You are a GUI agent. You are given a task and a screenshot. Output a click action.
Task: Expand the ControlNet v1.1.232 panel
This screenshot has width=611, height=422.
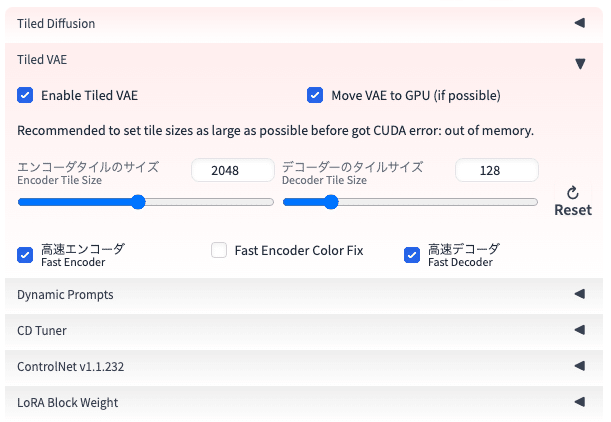[x=304, y=366]
